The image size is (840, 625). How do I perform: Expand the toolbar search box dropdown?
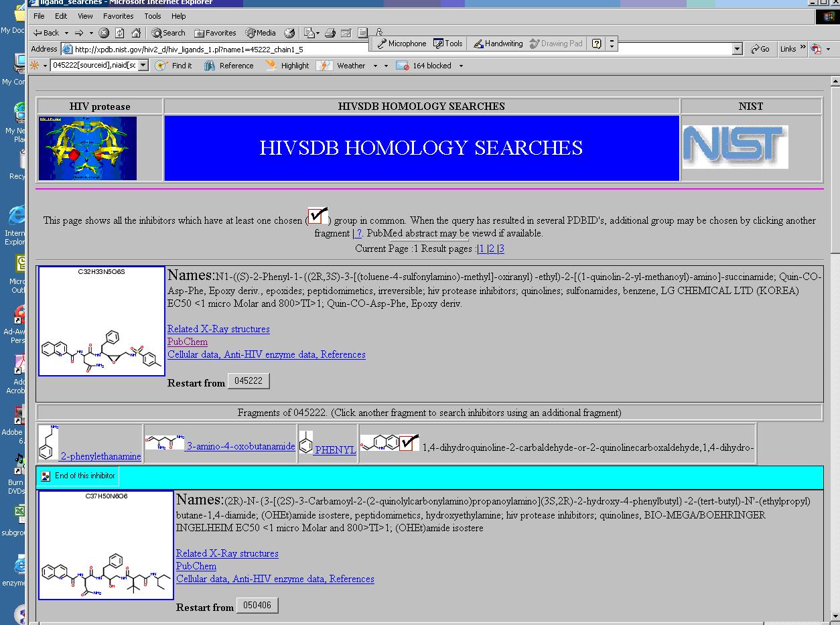(x=143, y=66)
